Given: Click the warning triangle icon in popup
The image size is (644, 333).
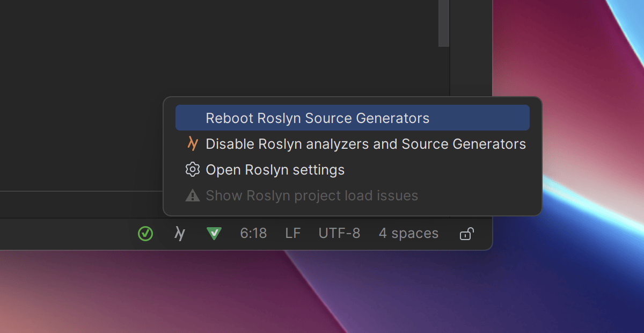Looking at the screenshot, I should click(192, 196).
